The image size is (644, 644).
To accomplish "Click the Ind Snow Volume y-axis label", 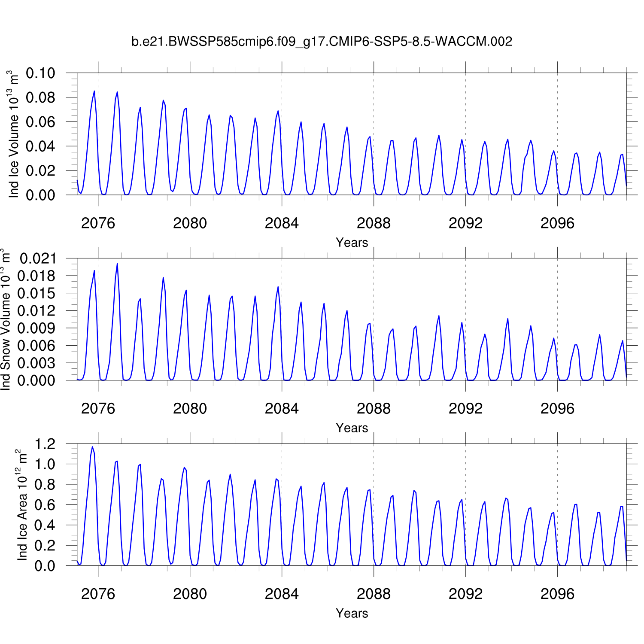I will (x=5, y=319).
